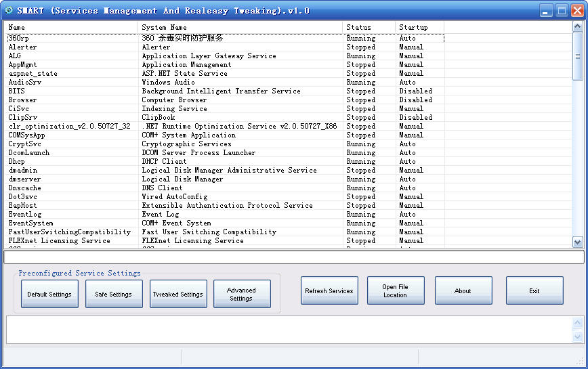This screenshot has height=369, width=588.
Task: Sort list by Name column header
Action: [71, 27]
